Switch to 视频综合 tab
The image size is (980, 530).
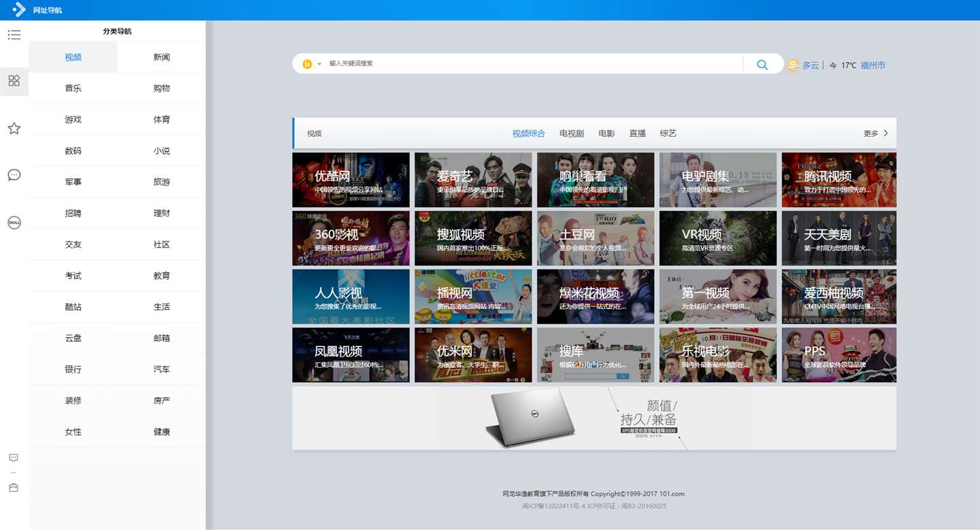[529, 133]
